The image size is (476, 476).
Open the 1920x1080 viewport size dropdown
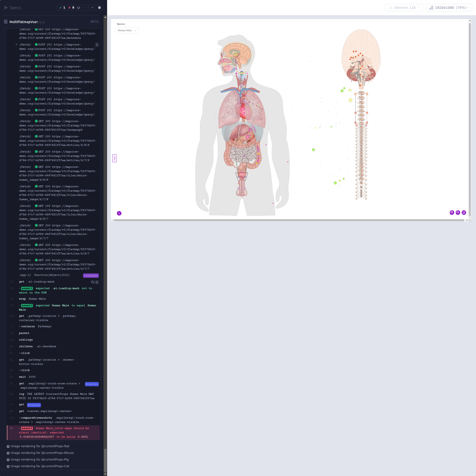(449, 8)
